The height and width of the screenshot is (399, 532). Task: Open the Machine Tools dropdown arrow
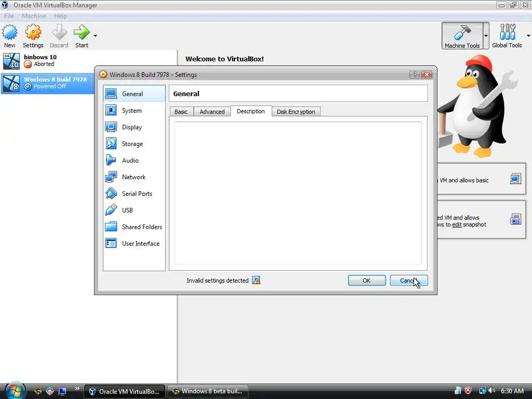(x=486, y=36)
